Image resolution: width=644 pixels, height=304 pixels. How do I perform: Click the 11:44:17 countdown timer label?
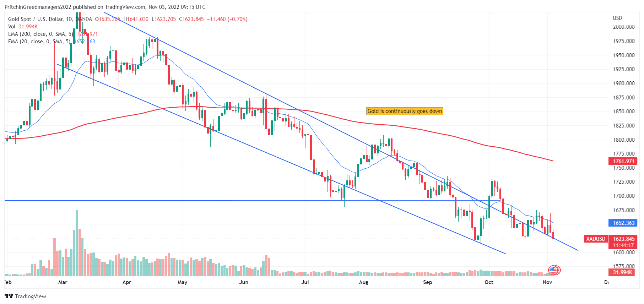point(623,245)
